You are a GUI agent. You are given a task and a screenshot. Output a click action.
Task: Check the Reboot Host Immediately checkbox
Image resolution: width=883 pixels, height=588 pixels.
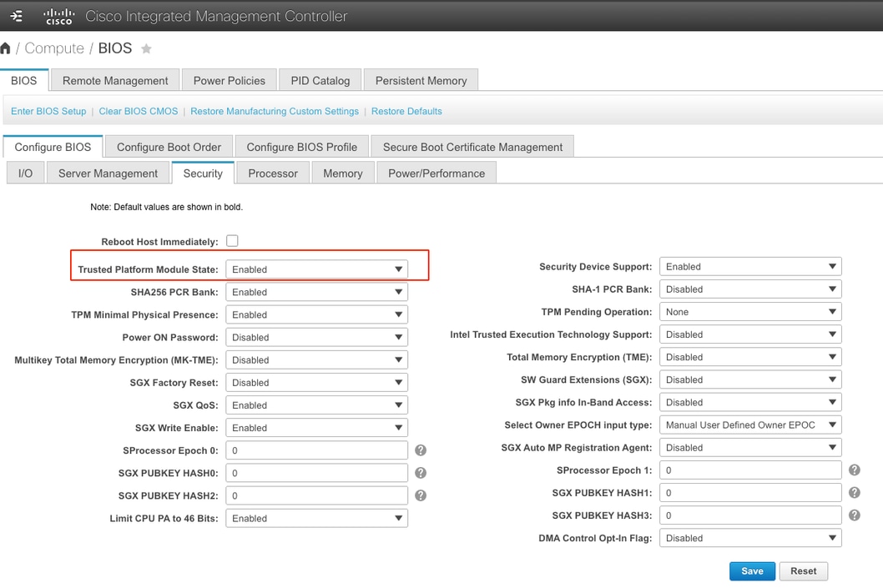(x=232, y=241)
